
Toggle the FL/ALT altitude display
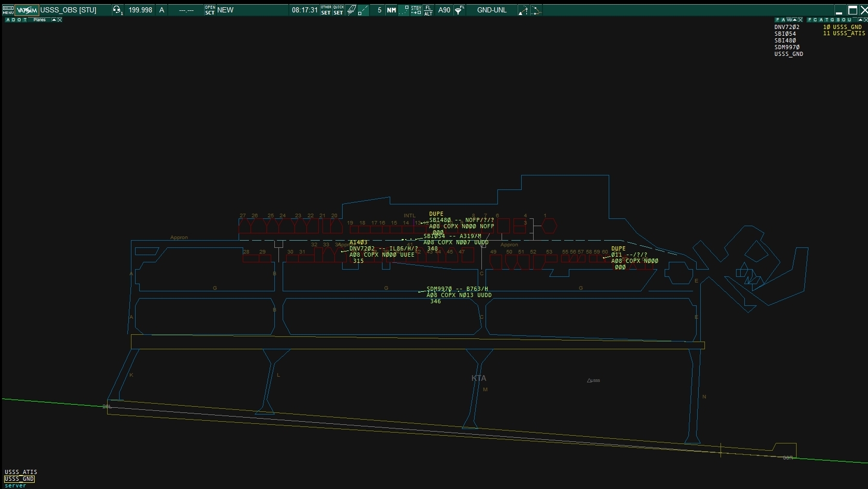(429, 10)
